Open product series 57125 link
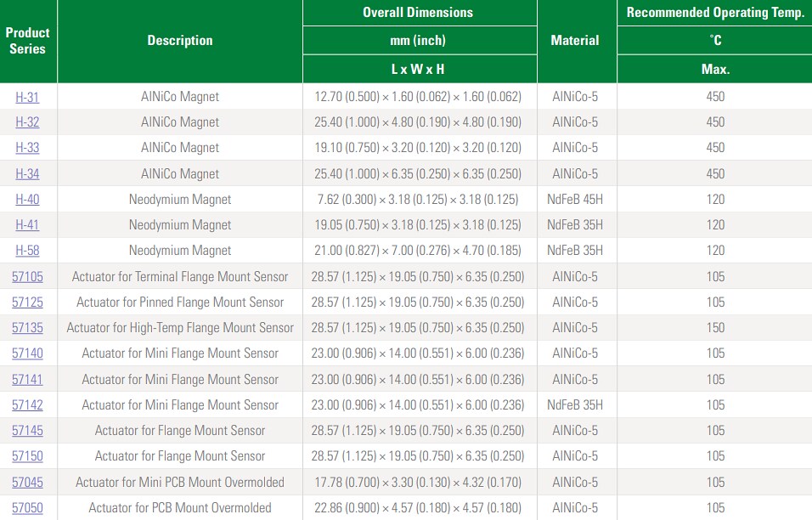 tap(27, 302)
